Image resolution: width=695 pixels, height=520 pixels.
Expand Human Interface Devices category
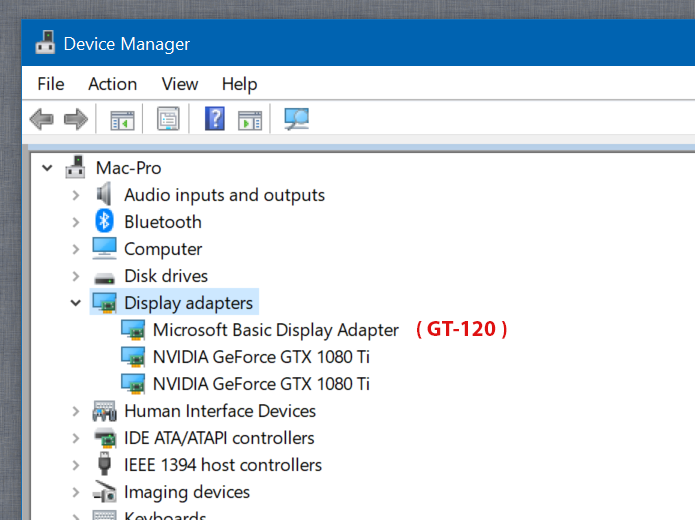[x=76, y=411]
